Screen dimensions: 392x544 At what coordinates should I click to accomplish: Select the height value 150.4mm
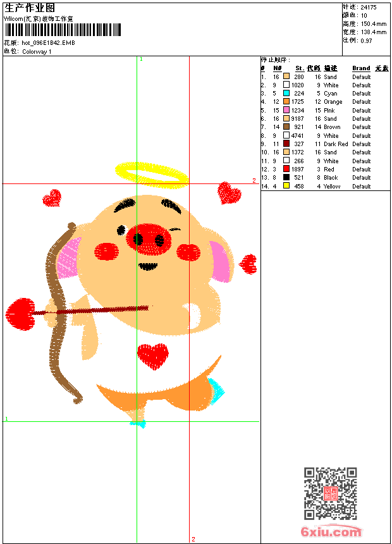pos(374,23)
